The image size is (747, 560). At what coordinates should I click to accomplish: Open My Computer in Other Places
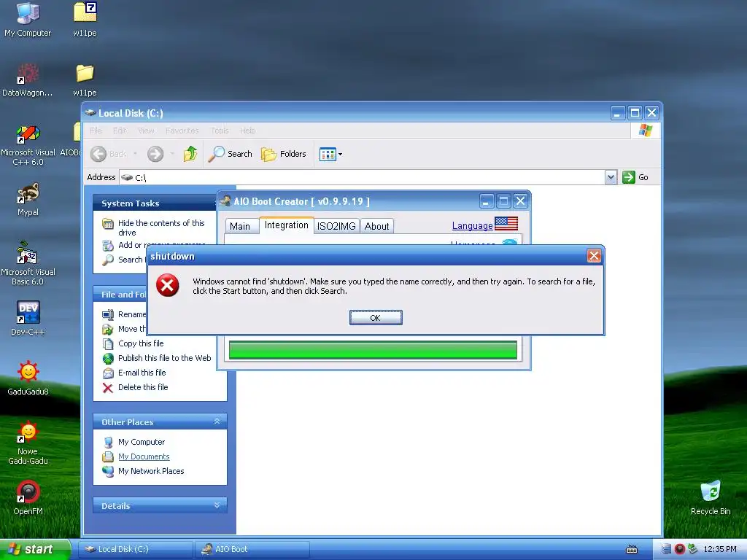142,442
